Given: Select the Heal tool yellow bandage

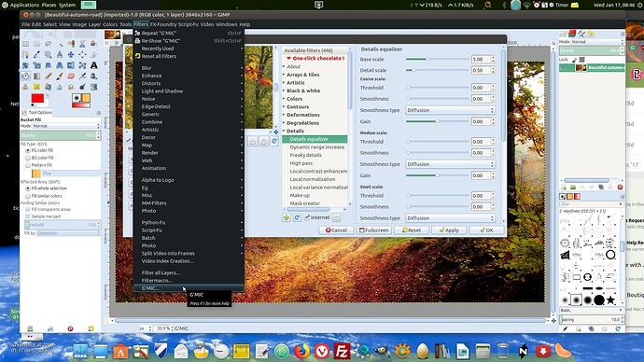Looking at the screenshot, I should pos(36,87).
